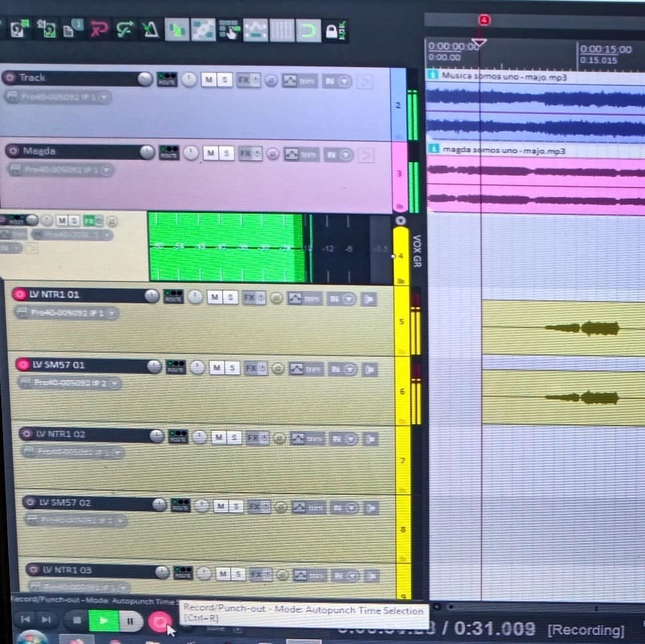
Task: Solo the Magda track
Action: [227, 153]
